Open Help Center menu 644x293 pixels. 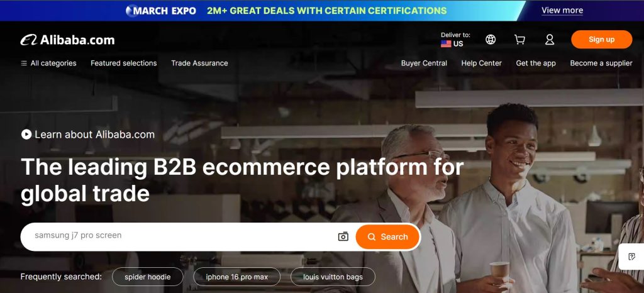(x=481, y=64)
